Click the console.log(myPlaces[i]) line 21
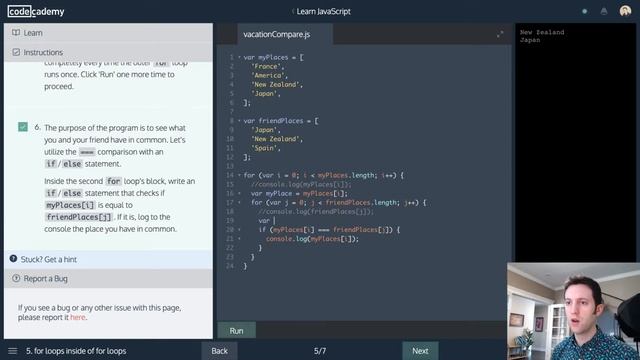The width and height of the screenshot is (640, 360). (312, 239)
